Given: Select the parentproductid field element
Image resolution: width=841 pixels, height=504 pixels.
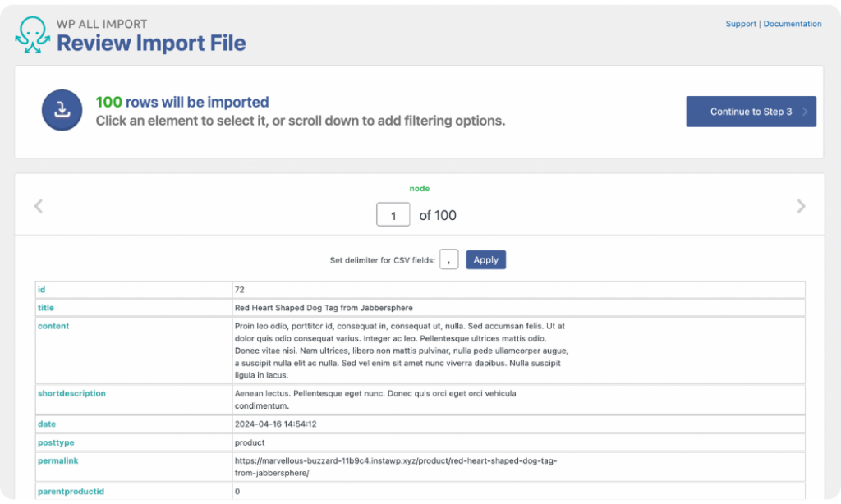Looking at the screenshot, I should 71,491.
